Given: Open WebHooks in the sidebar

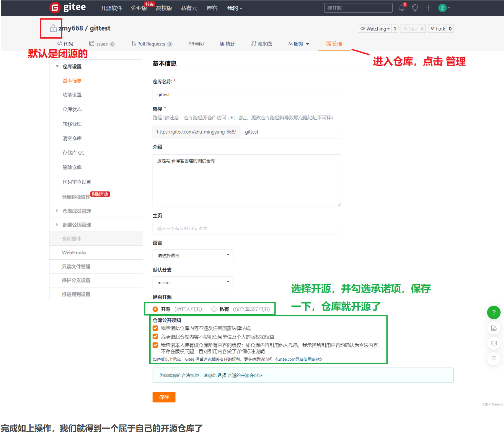Looking at the screenshot, I should [x=74, y=252].
